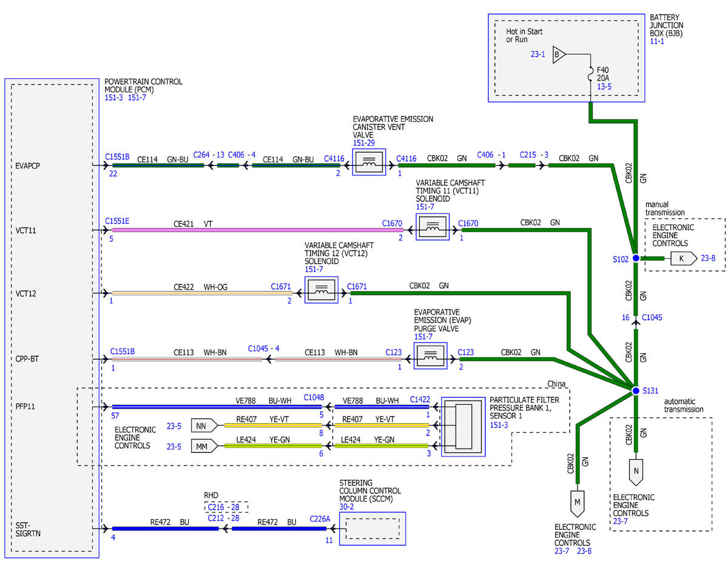Image resolution: width=728 pixels, height=562 pixels.
Task: Open the 151-3 link under Particulate Filter sensor
Action: [499, 426]
